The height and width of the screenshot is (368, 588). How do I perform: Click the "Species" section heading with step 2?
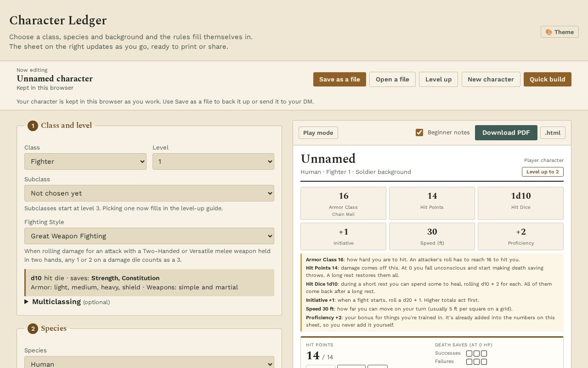click(x=54, y=328)
